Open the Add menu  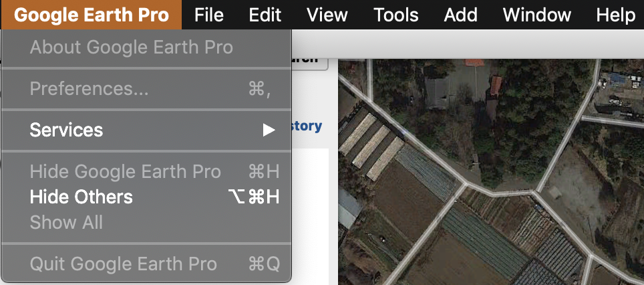click(x=460, y=15)
